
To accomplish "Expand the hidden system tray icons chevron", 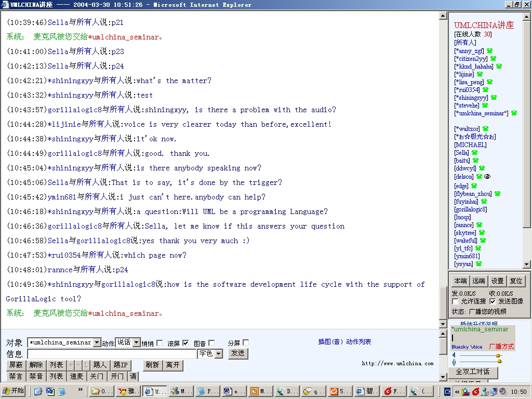I will (x=457, y=392).
